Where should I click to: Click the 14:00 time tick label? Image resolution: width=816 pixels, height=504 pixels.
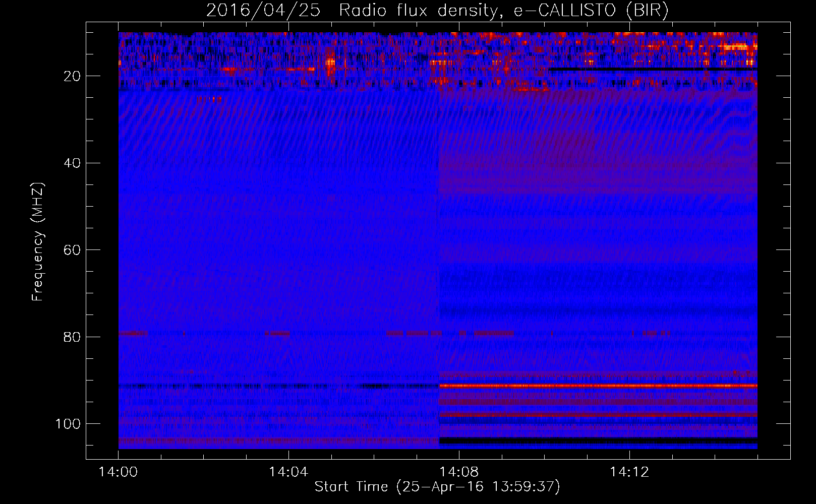pos(118,472)
